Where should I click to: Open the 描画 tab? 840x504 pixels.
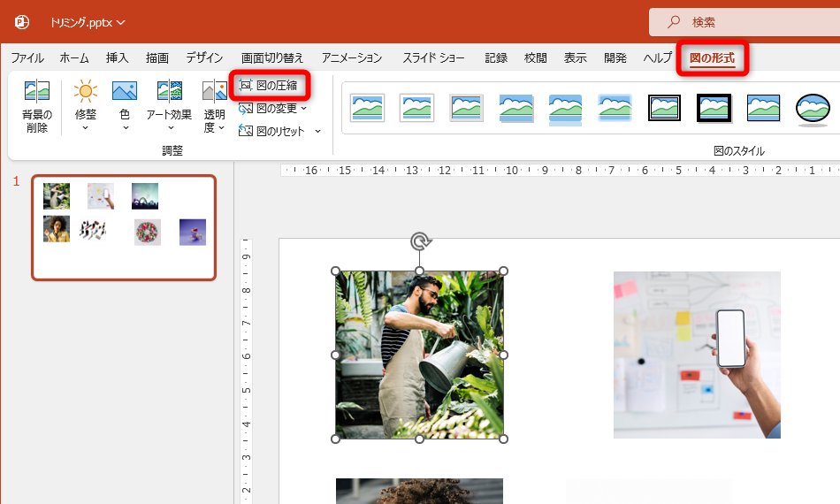point(157,57)
